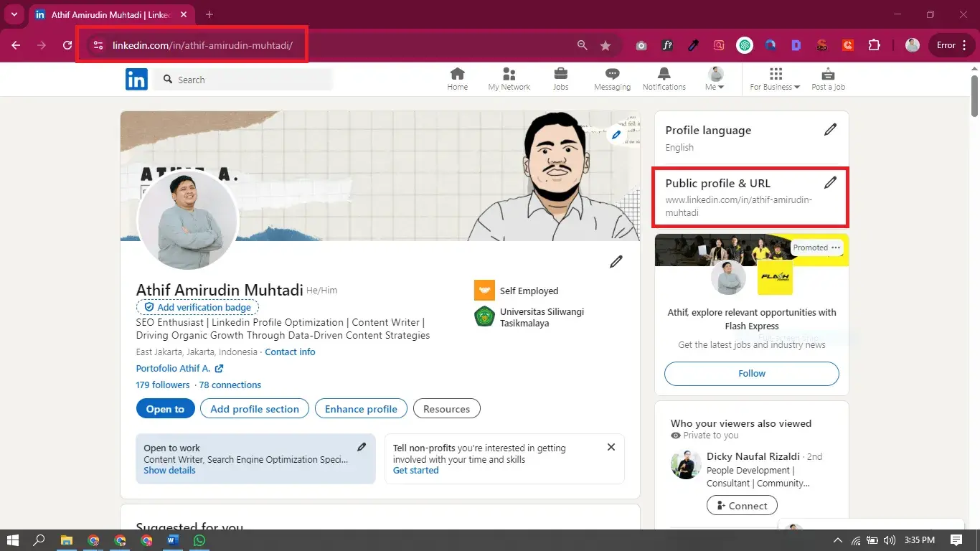The width and height of the screenshot is (980, 551).
Task: Open WhatsApp from the taskbar
Action: pos(199,540)
